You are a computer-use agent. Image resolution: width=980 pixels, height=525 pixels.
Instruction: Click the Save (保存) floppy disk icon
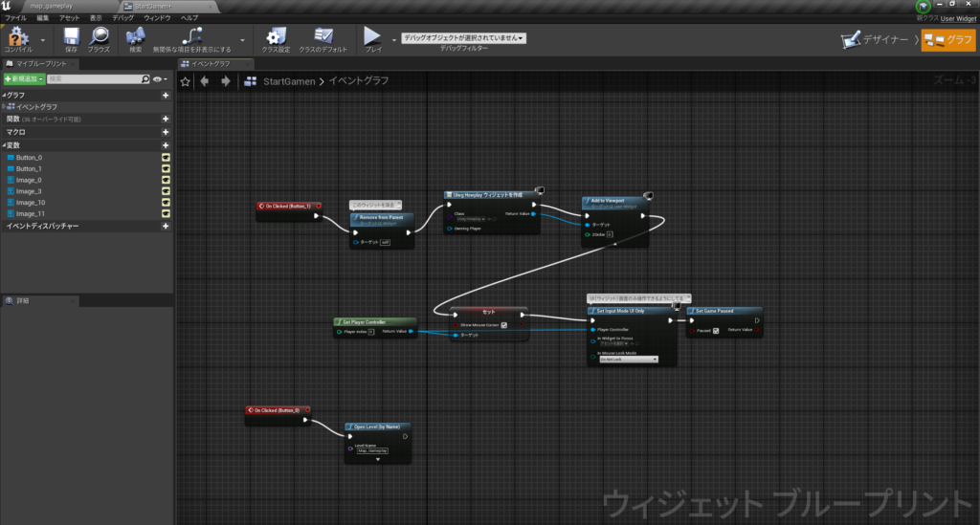[72, 37]
